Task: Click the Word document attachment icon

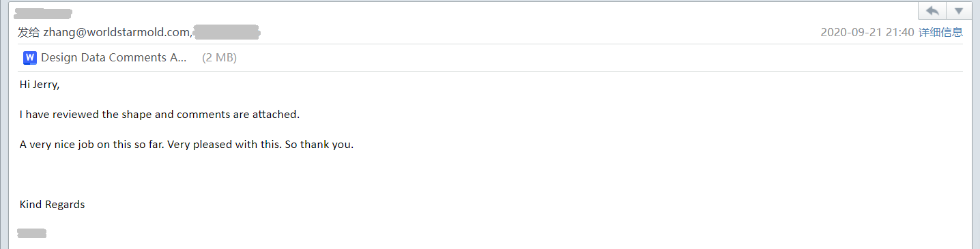Action: pos(30,58)
